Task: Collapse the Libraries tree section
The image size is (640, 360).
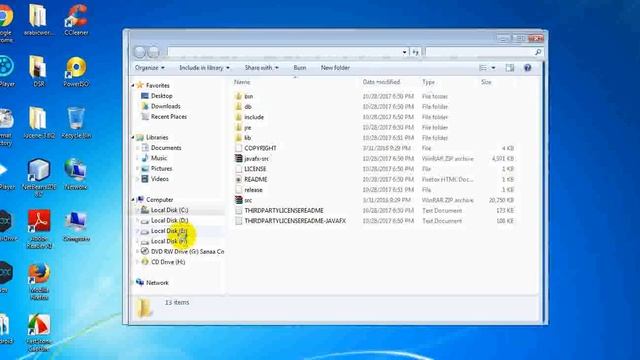Action: coord(133,138)
